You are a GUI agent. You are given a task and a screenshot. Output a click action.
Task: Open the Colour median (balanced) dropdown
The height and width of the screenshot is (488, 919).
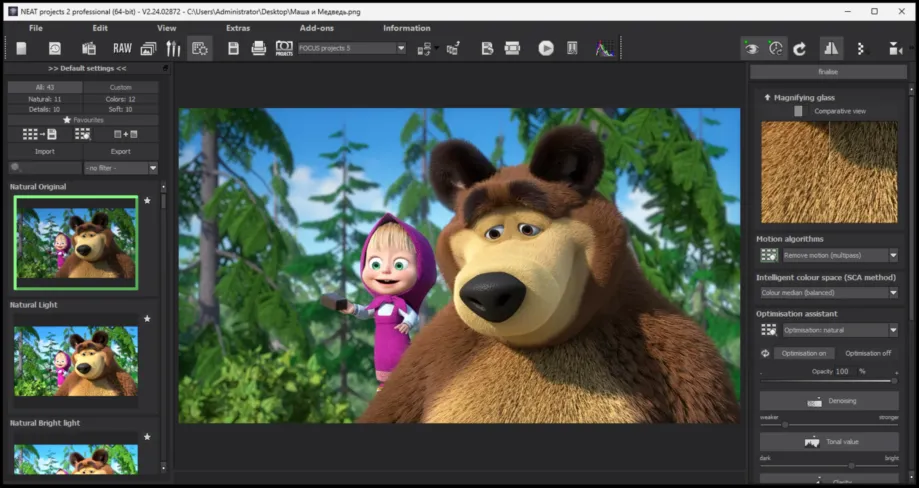(x=829, y=293)
